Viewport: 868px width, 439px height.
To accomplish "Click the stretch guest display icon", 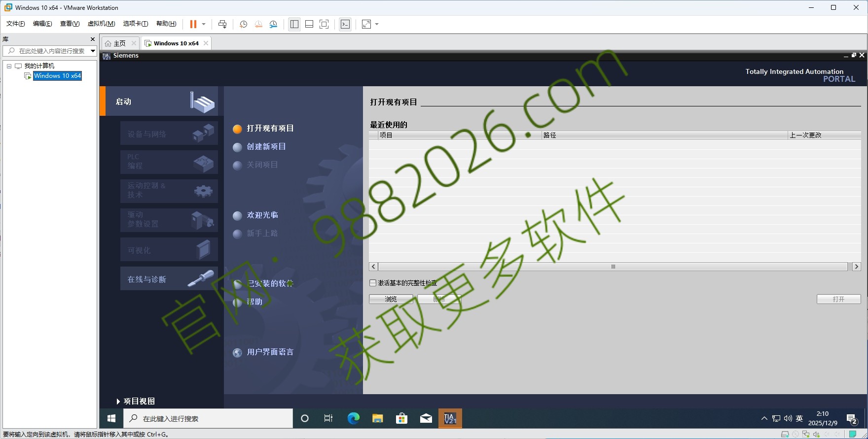I will 366,24.
